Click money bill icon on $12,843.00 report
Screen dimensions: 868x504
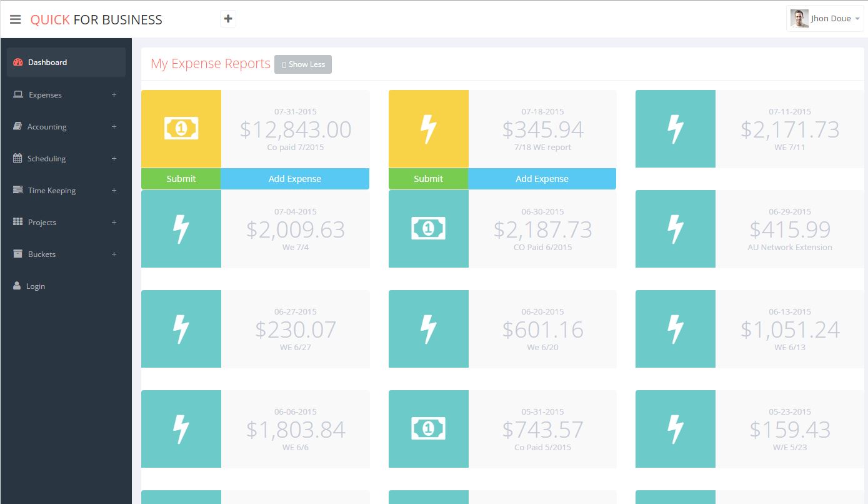point(181,129)
